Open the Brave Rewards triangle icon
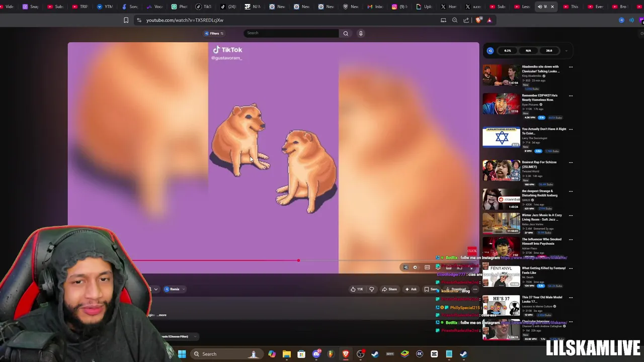 tap(489, 20)
